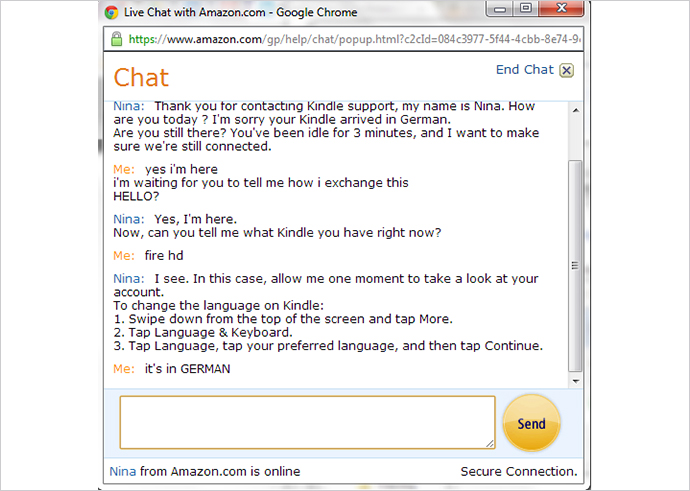Click Nina link in online status line
The image size is (690, 491).
123,472
